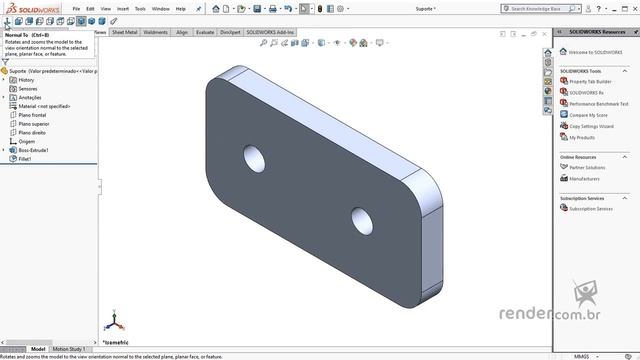Open the Insert menu
The height and width of the screenshot is (360, 640).
pyautogui.click(x=123, y=9)
